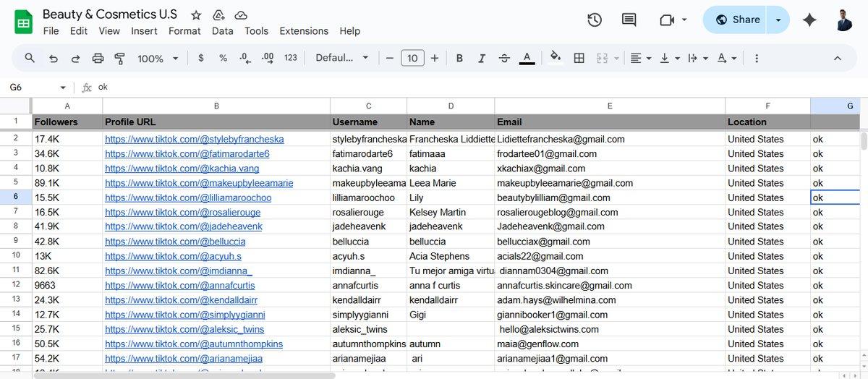This screenshot has width=868, height=379.
Task: Format as currency dollar icon
Action: (200, 58)
